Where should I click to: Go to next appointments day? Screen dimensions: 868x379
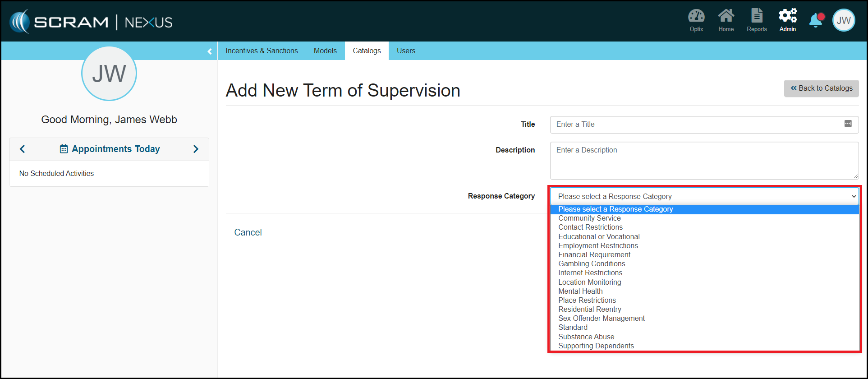point(196,149)
